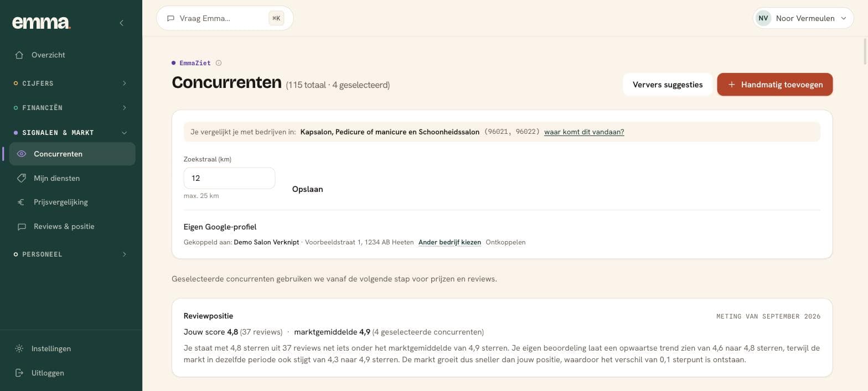Click Ververs suggesties button
The width and height of the screenshot is (868, 391).
(668, 85)
